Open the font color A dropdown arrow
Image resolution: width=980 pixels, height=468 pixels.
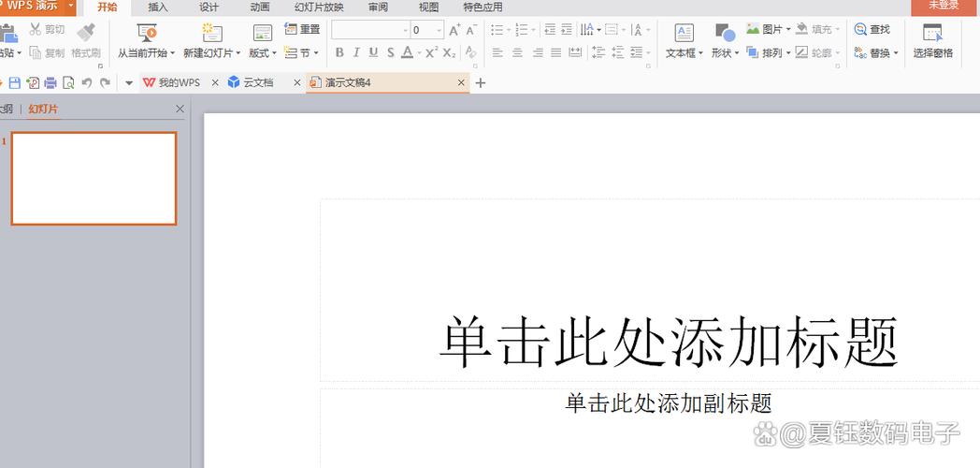[x=419, y=53]
